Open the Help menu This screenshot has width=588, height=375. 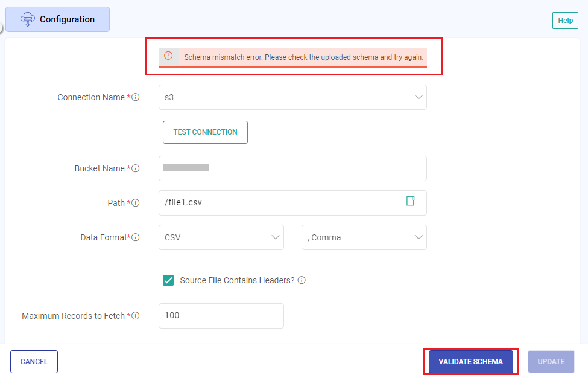click(x=564, y=20)
